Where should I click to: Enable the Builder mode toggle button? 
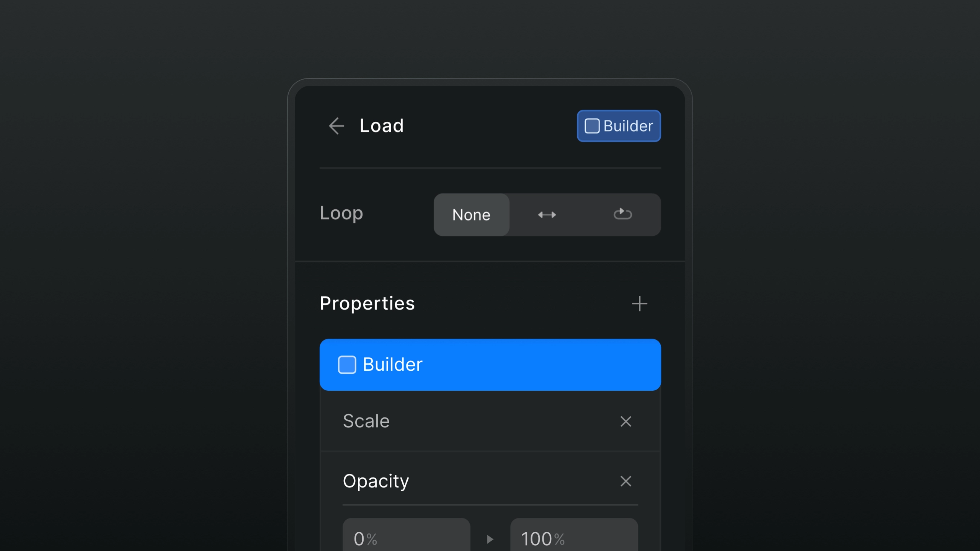point(617,125)
